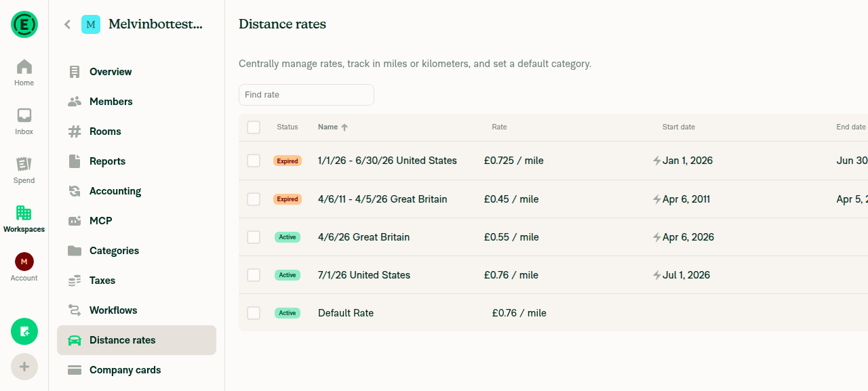Click the Expensify logo icon
This screenshot has width=868, height=391.
(24, 24)
